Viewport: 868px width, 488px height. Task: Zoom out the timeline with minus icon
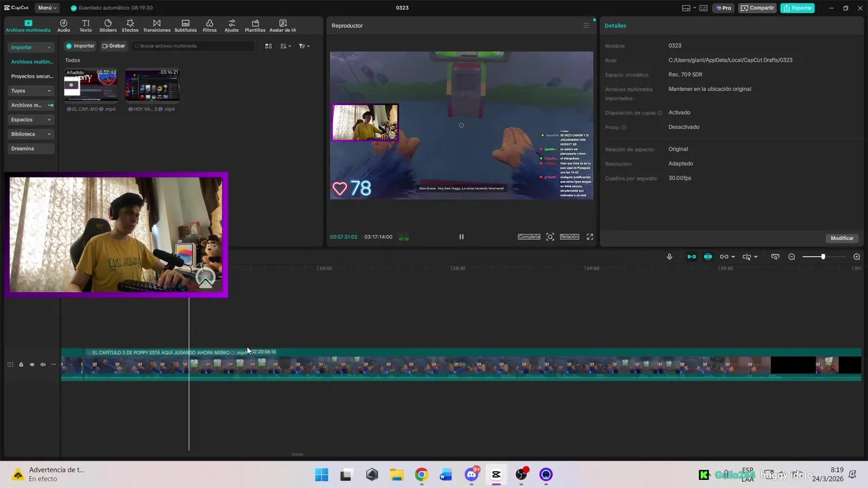point(791,257)
